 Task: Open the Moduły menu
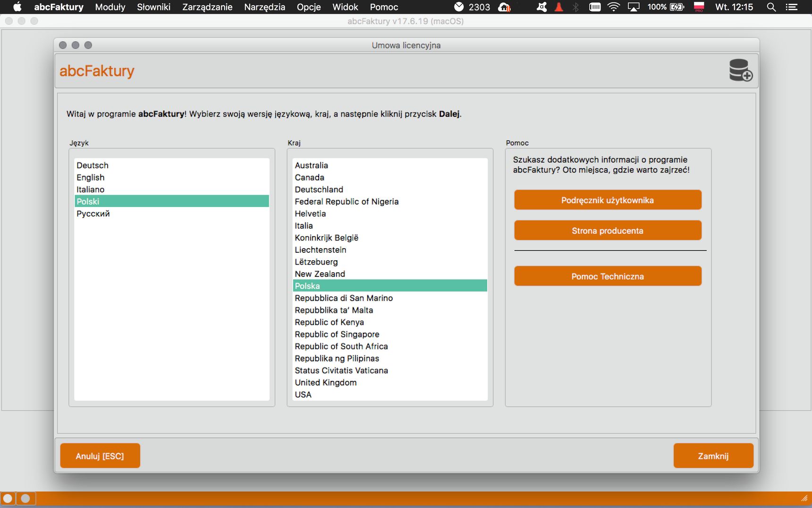coord(110,7)
